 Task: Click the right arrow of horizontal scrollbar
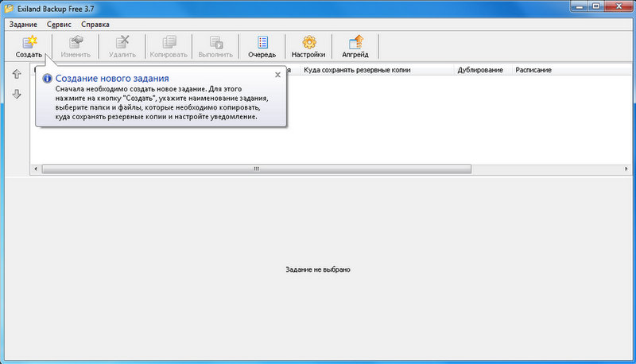[x=626, y=168]
